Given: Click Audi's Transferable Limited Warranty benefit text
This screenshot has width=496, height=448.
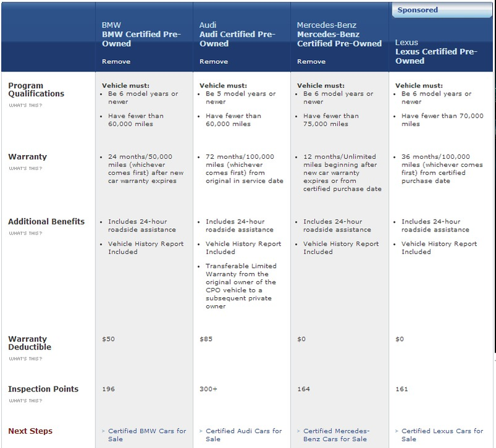Looking at the screenshot, I should 241,286.
